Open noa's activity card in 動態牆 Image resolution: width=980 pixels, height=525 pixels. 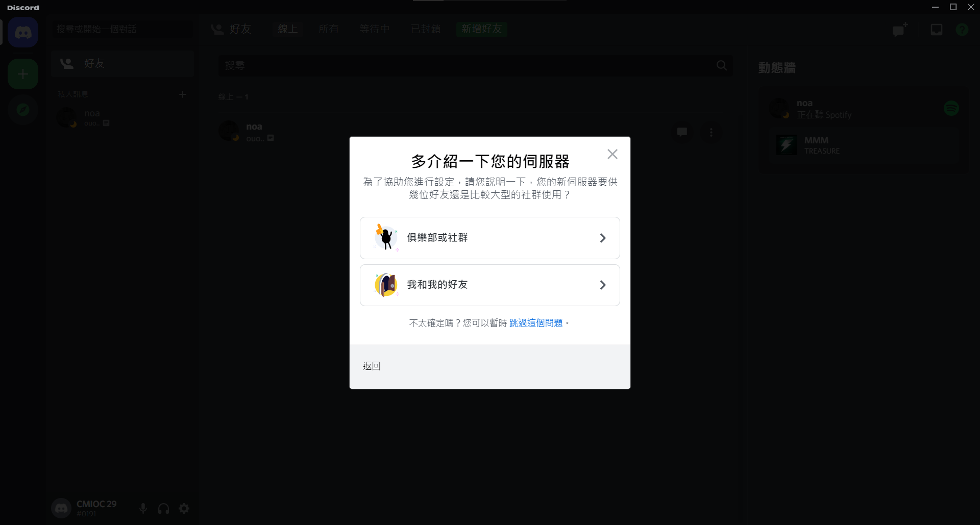pos(863,131)
